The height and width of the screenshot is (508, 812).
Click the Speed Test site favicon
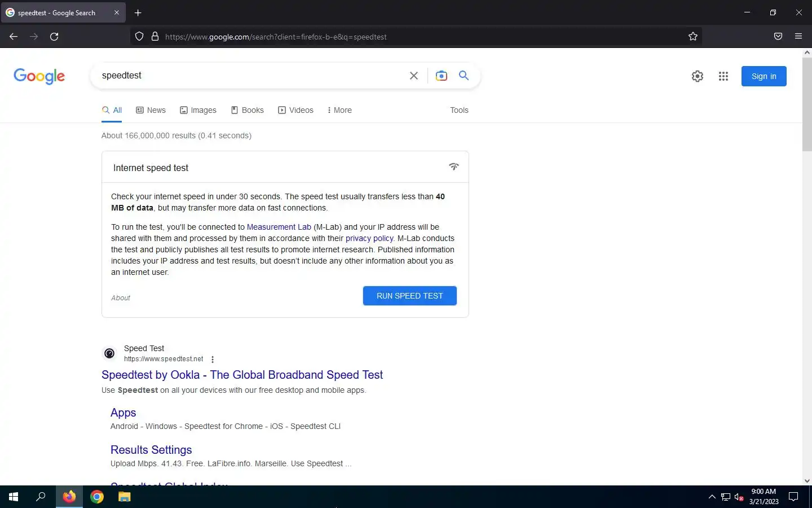[109, 353]
